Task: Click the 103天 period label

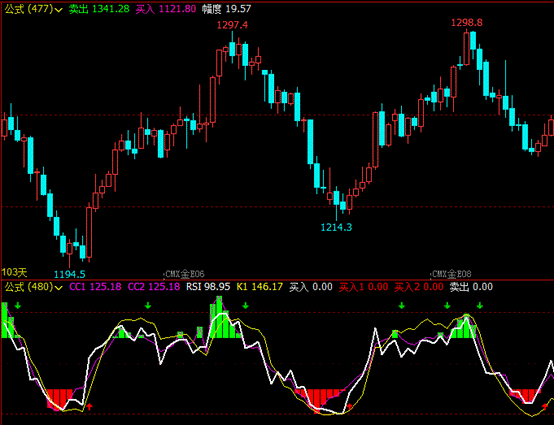Action: click(14, 272)
